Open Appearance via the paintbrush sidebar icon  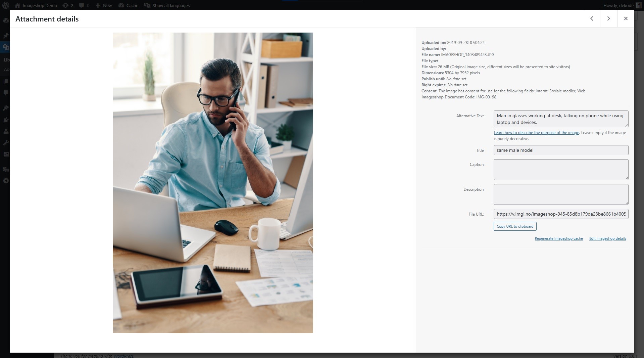click(x=6, y=108)
